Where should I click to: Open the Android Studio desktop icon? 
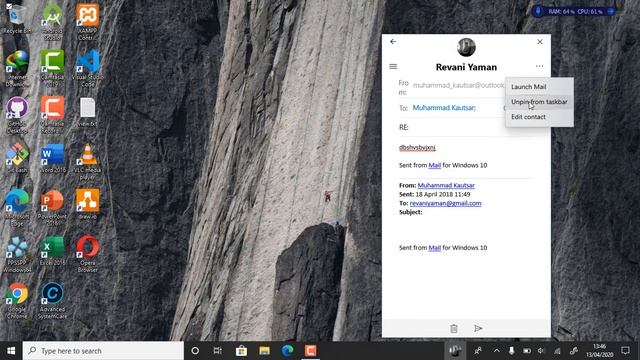tap(52, 22)
